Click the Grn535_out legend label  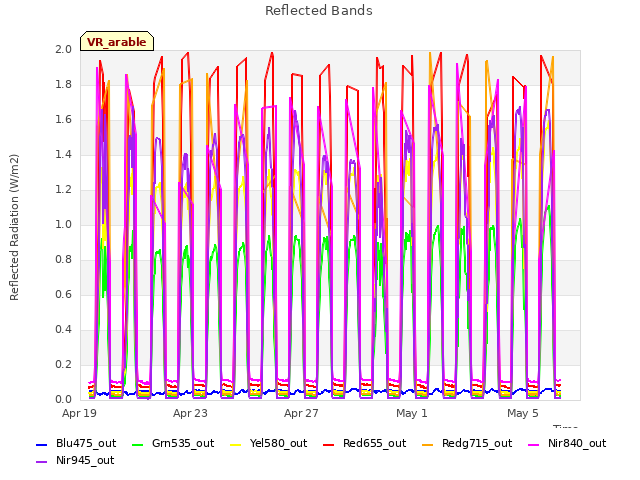(183, 443)
